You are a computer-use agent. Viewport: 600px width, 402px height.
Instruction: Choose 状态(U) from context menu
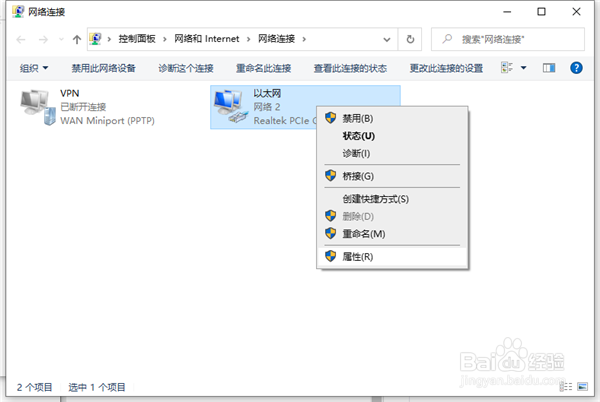392,136
